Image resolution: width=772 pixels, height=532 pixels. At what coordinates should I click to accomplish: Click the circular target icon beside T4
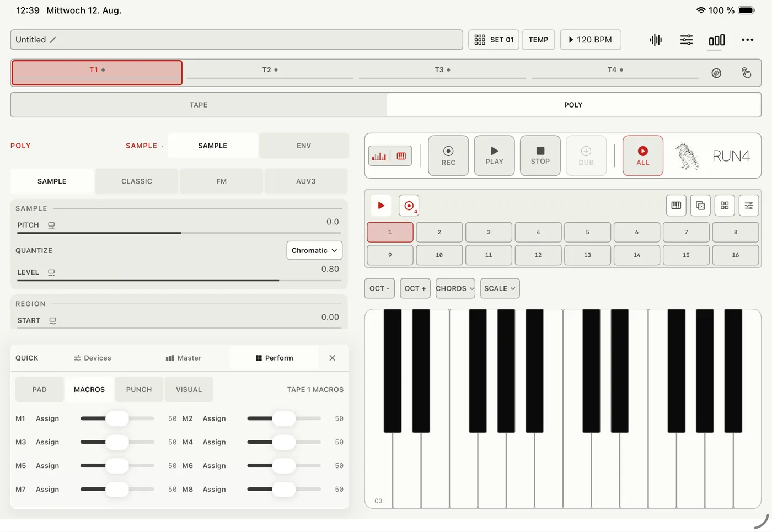point(716,73)
